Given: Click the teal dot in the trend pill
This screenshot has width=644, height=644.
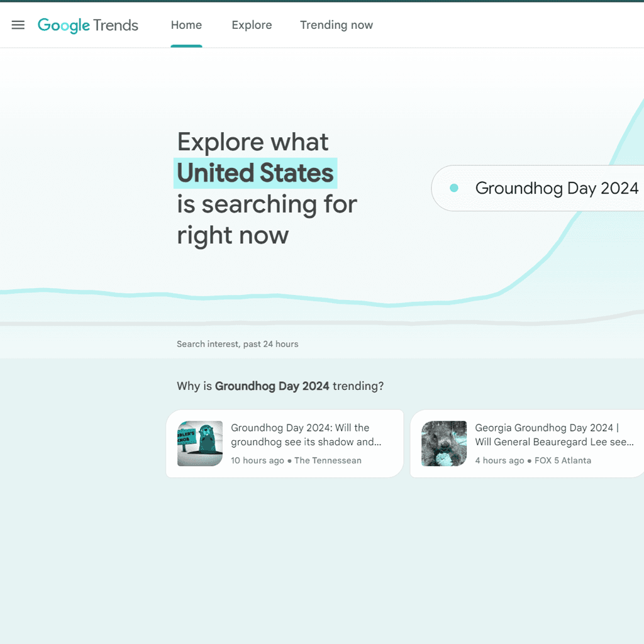Looking at the screenshot, I should (x=454, y=188).
